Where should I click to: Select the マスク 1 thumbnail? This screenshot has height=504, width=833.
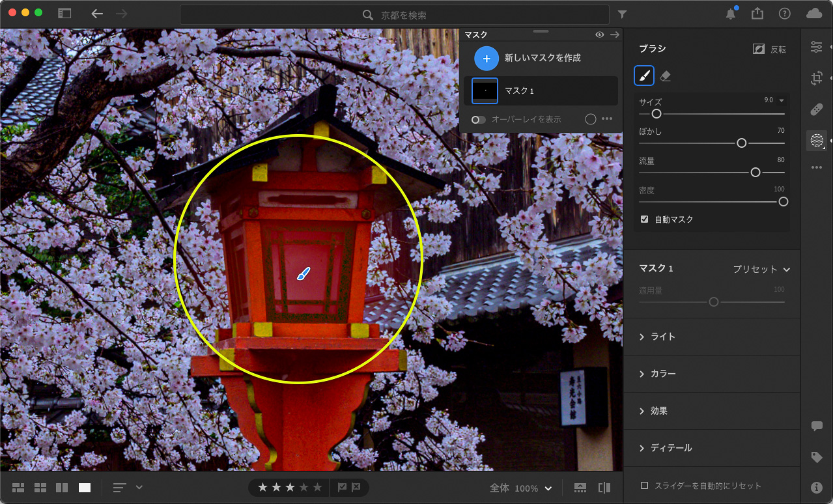click(485, 91)
